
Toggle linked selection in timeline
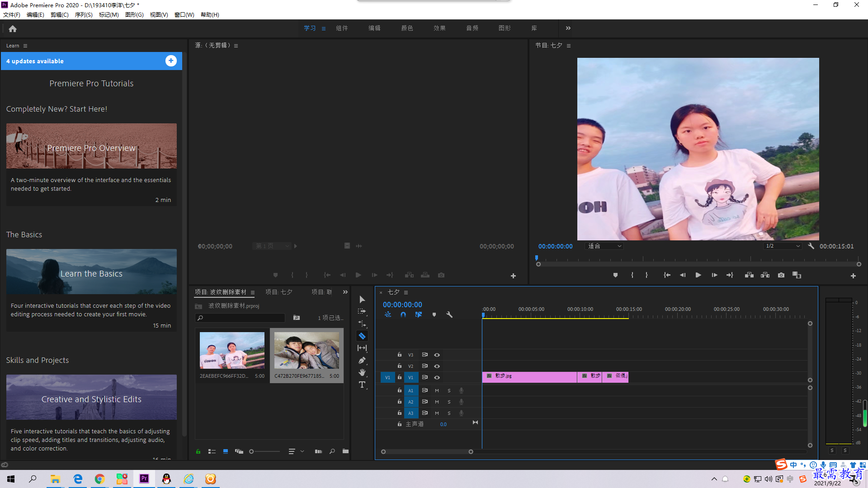tap(419, 314)
